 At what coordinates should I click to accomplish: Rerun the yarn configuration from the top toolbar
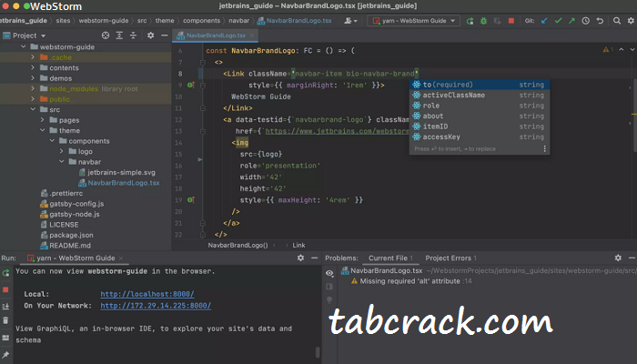point(470,21)
